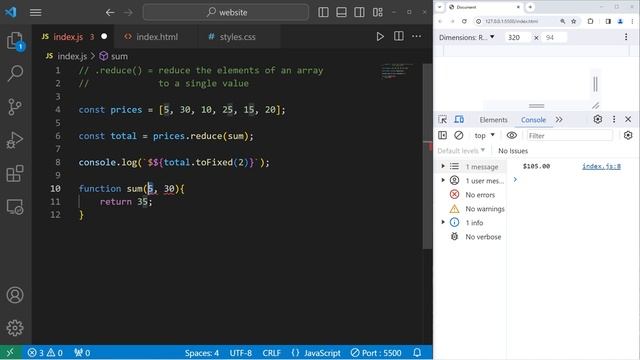This screenshot has height=360, width=640.
Task: Open the Accounts menu
Action: (x=15, y=295)
